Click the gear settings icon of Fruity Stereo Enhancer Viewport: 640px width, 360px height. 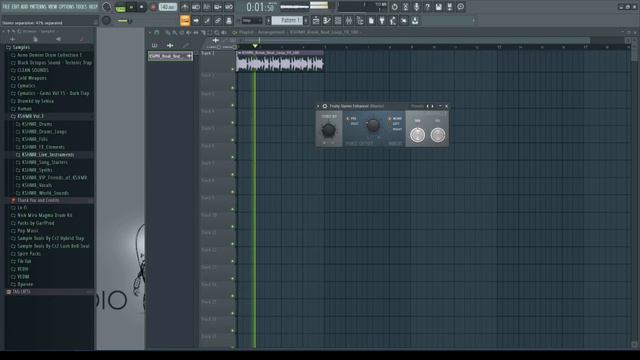[x=325, y=106]
